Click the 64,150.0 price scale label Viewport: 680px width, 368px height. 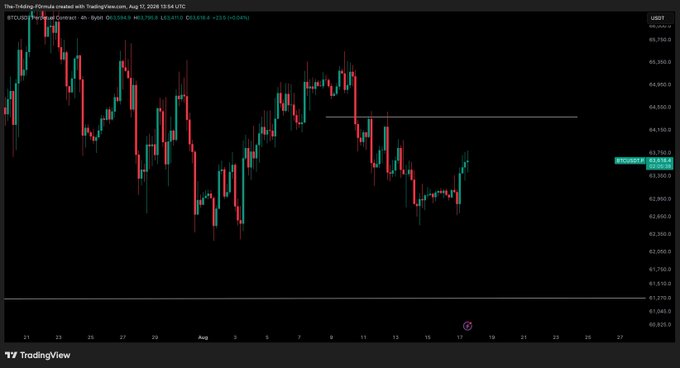click(660, 130)
